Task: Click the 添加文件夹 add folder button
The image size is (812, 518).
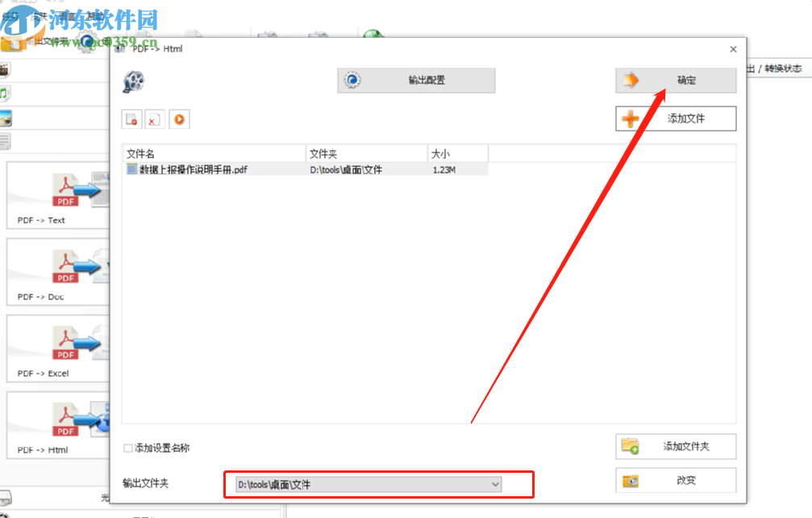Action: pos(676,446)
